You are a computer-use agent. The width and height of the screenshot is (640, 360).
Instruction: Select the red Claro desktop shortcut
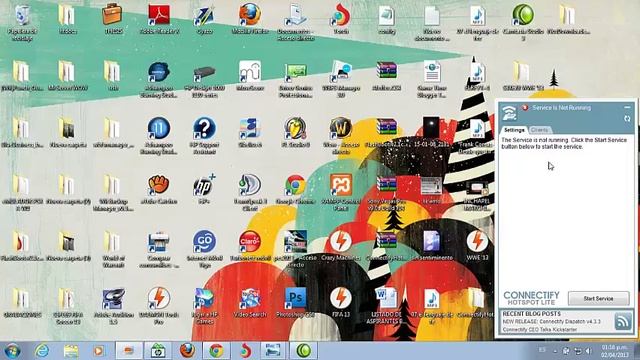(x=250, y=246)
